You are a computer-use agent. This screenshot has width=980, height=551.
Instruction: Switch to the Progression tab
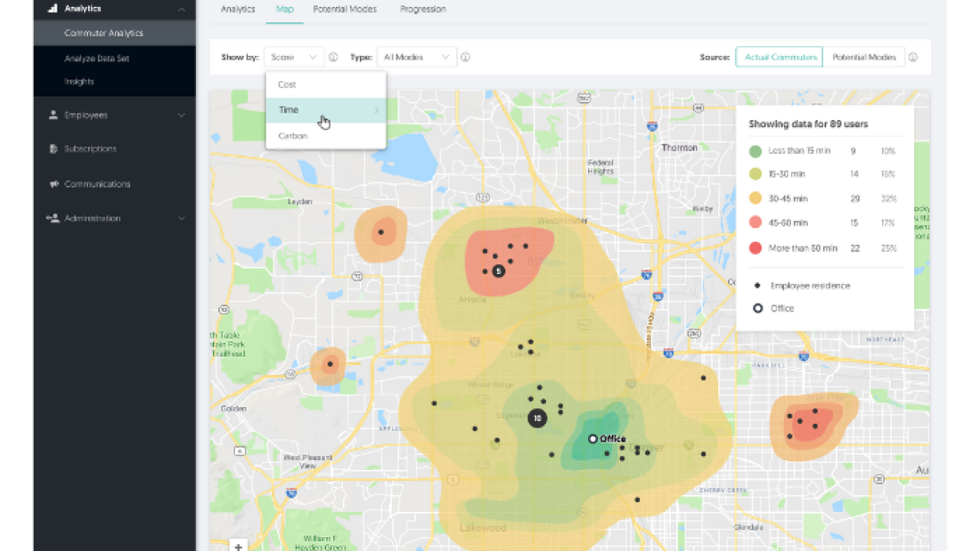[423, 9]
